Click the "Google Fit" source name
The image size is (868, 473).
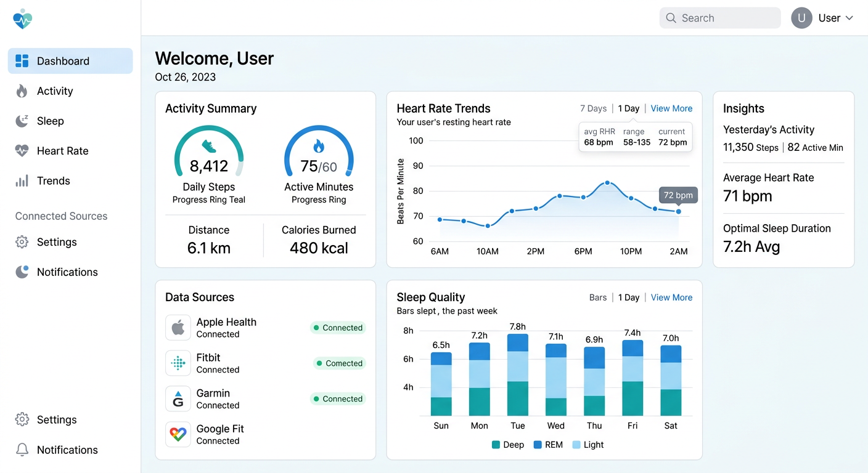click(220, 429)
